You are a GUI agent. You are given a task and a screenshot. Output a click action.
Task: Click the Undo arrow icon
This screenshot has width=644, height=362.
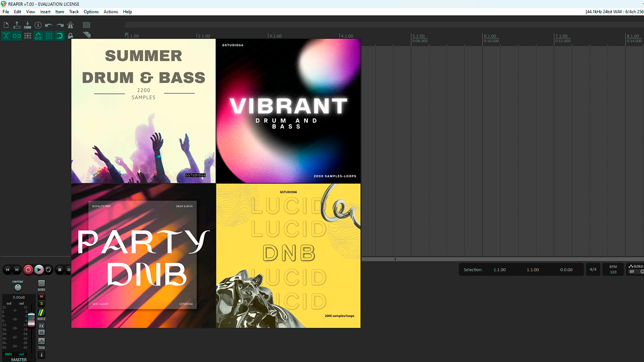coord(49,25)
